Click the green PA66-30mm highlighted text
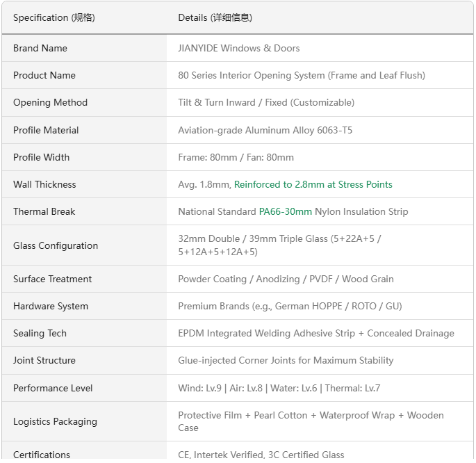The width and height of the screenshot is (476, 463). click(286, 211)
